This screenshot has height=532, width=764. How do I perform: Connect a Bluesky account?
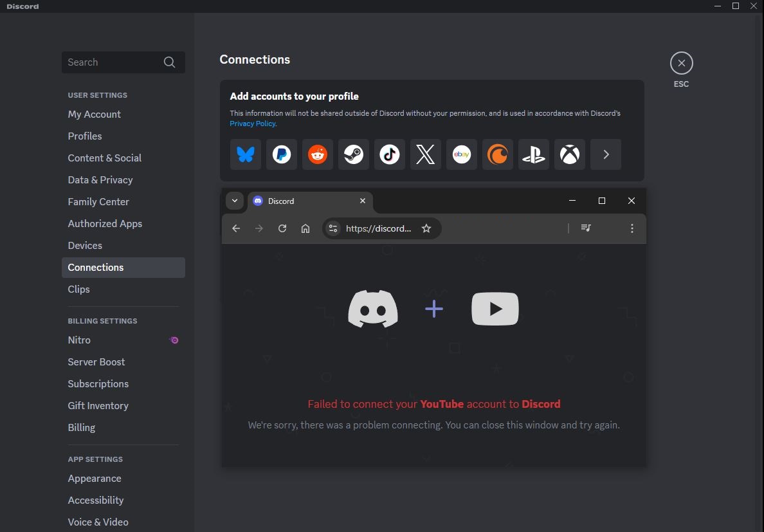[246, 154]
